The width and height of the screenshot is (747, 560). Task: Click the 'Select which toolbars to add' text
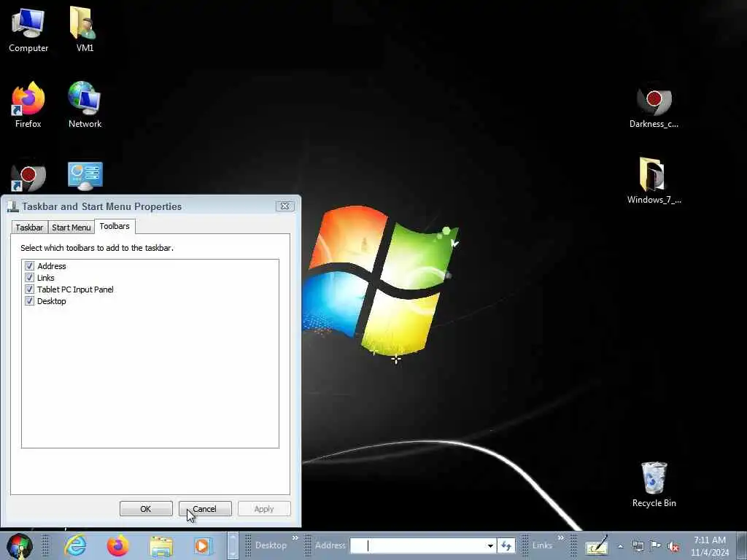pos(97,248)
